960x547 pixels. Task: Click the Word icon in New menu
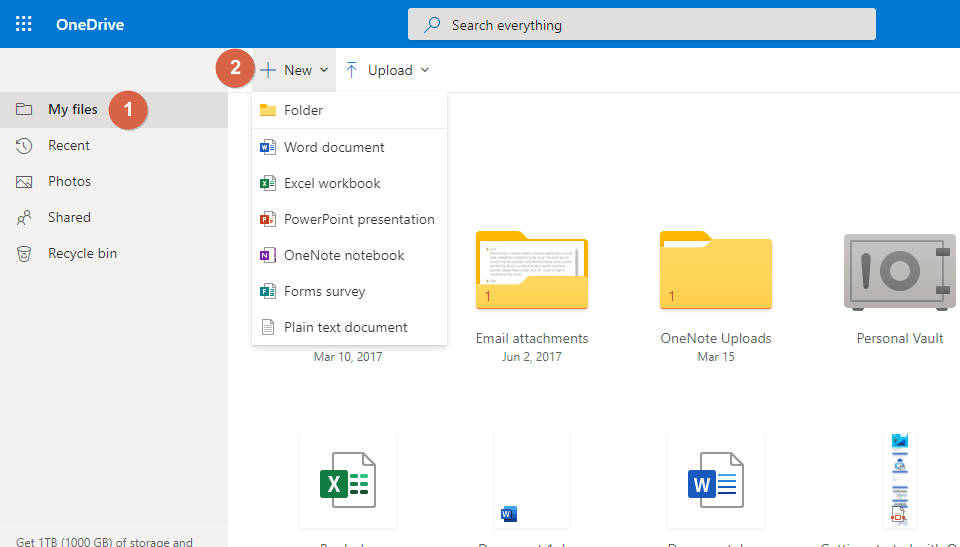pyautogui.click(x=268, y=147)
